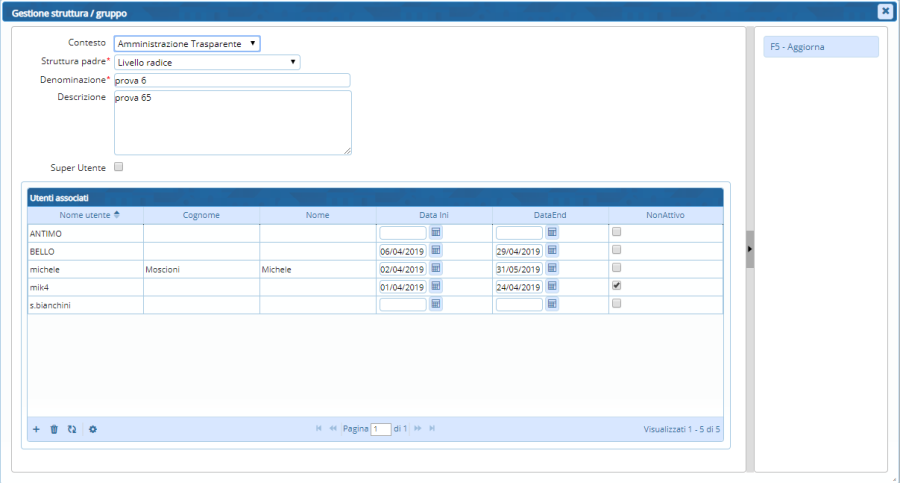This screenshot has height=483, width=900.
Task: Open calendar for michele Data Ini
Action: coord(436,268)
